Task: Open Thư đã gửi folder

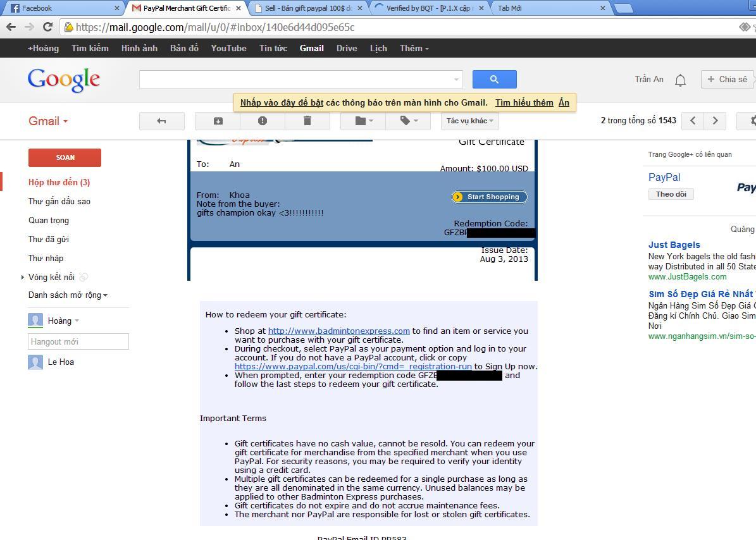Action: pyautogui.click(x=48, y=240)
